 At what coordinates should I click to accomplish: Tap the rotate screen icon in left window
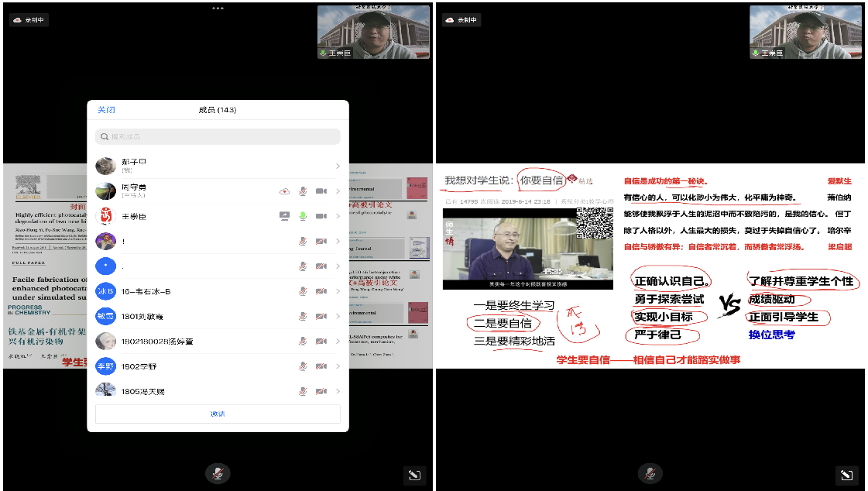414,475
